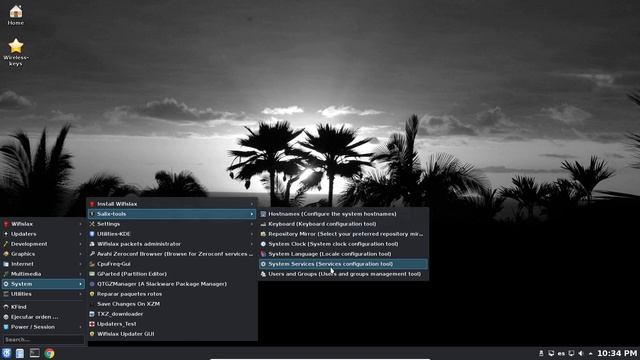Open Users and Groups management tool
The height and width of the screenshot is (360, 640).
coord(343,274)
